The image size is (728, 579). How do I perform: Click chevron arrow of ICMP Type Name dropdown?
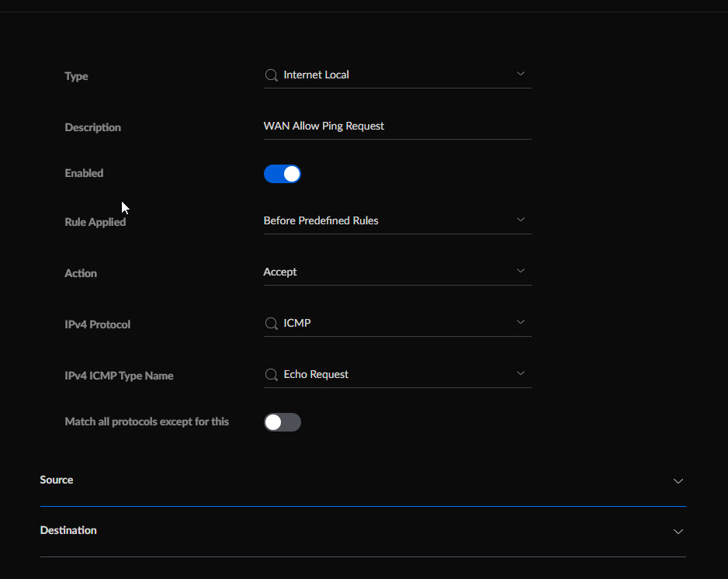click(x=521, y=373)
